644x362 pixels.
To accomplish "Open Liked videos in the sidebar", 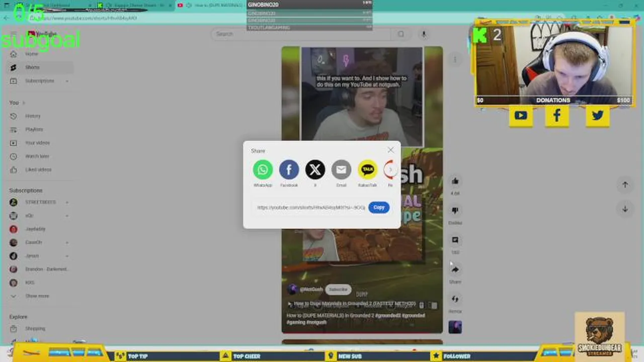I will coord(39,170).
